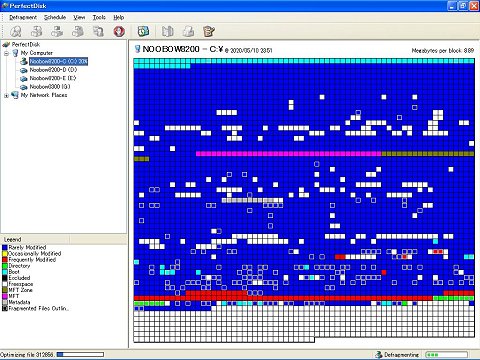This screenshot has width=480, height=360.
Task: Select the Noobow8300 (G:) drive
Action: (50, 87)
